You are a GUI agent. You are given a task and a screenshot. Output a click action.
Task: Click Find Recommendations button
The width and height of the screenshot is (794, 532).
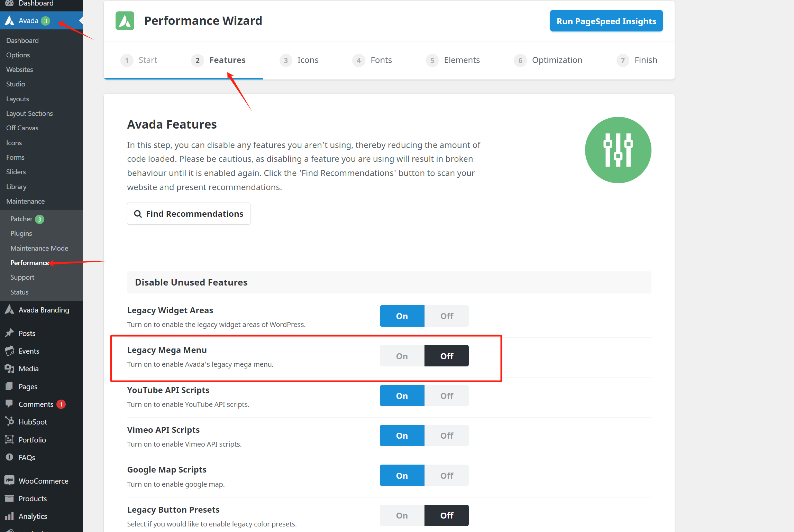click(x=189, y=214)
